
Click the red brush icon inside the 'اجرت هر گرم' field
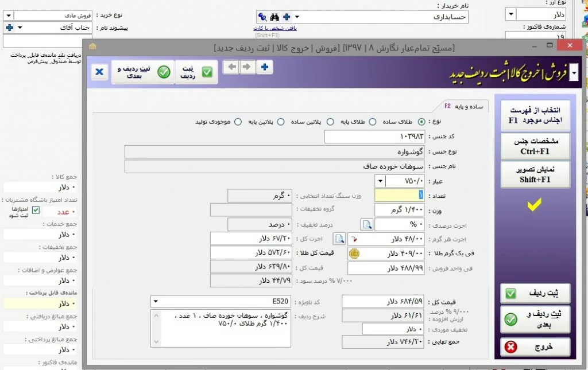[354, 239]
